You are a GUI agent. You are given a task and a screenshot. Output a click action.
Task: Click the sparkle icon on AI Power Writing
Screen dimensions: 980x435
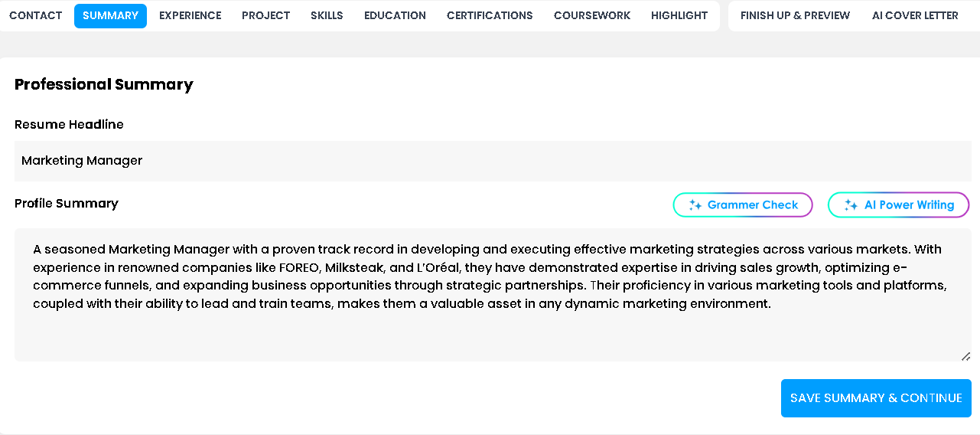point(851,205)
